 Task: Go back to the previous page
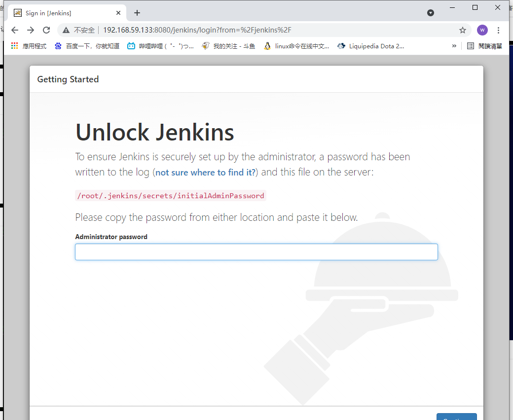[x=15, y=30]
